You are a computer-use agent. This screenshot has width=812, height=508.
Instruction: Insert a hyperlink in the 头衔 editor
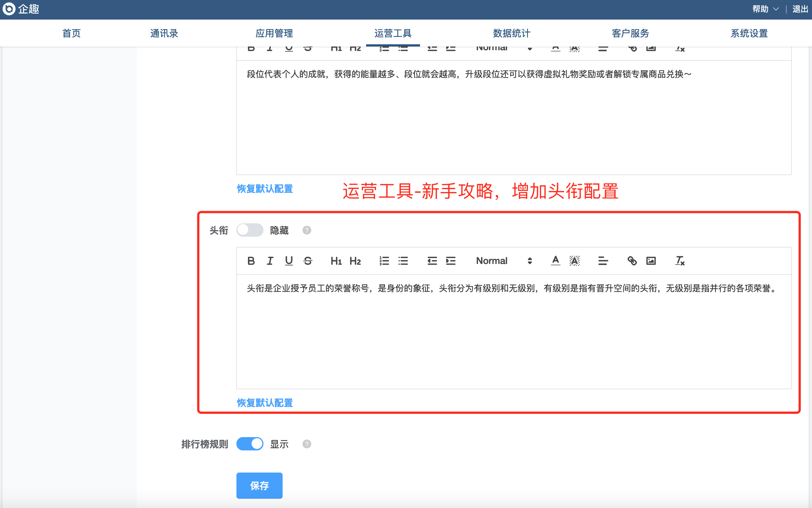[x=632, y=261]
